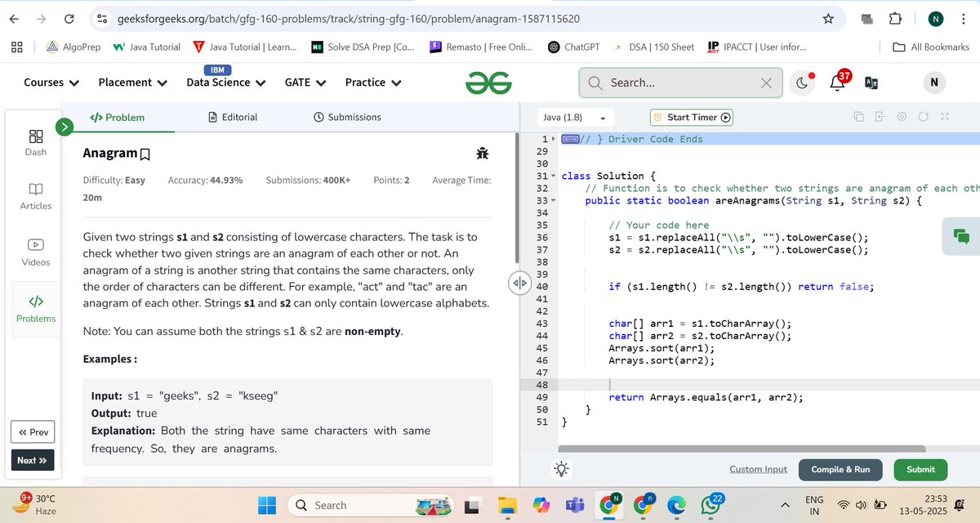The width and height of the screenshot is (980, 523).
Task: Reload the page
Action: [x=69, y=18]
